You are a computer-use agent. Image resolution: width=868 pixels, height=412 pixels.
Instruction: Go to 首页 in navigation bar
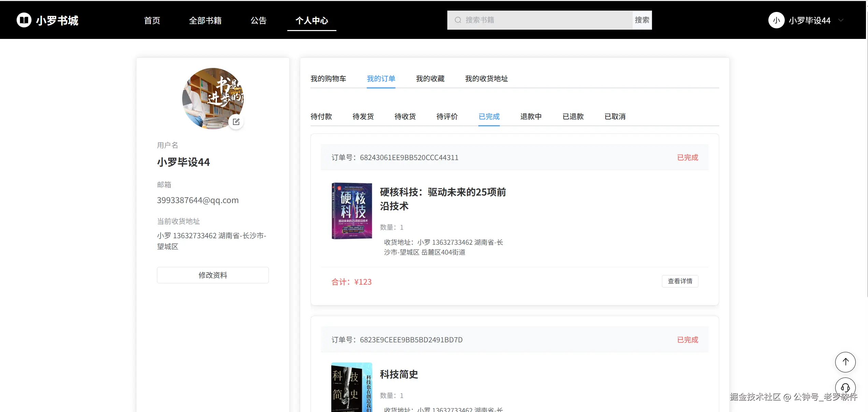152,20
